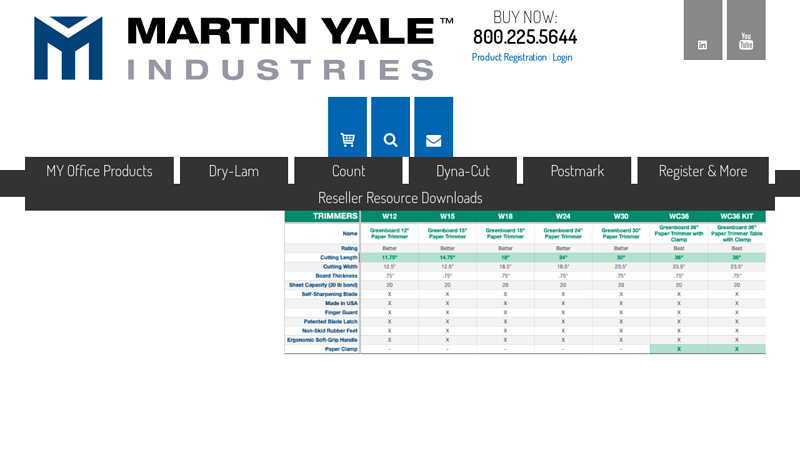The height and width of the screenshot is (450, 800).
Task: Click the Patented Blade Latch label
Action: (x=331, y=322)
